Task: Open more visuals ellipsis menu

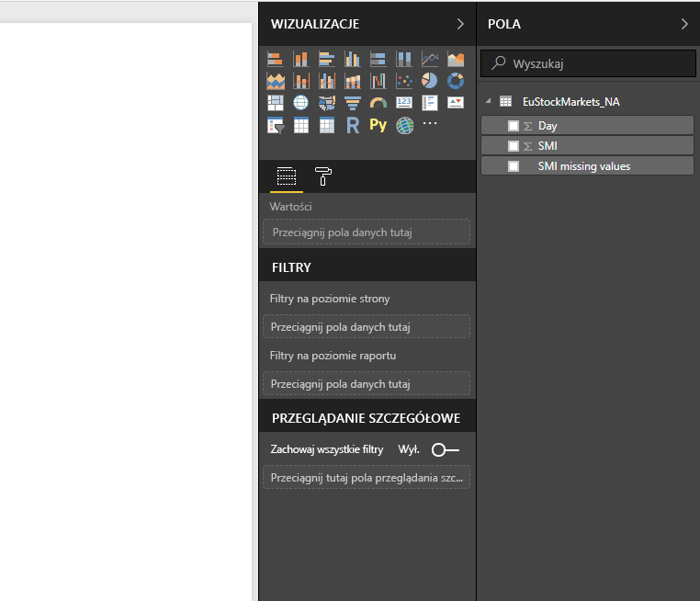Action: [x=430, y=123]
